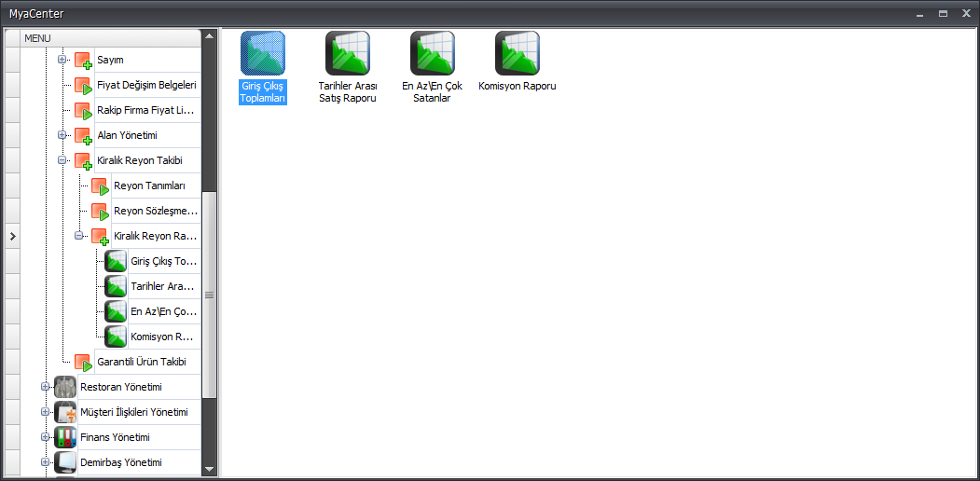Select Garantili Ürün Takibi tree item
980x481 pixels.
click(x=141, y=362)
